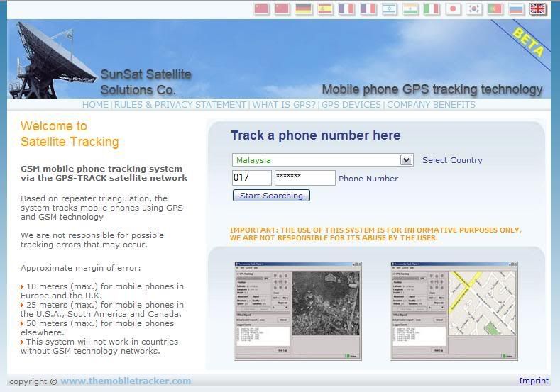The height and width of the screenshot is (392, 560).
Task: Click the Approximate margin of error text
Action: 80,268
